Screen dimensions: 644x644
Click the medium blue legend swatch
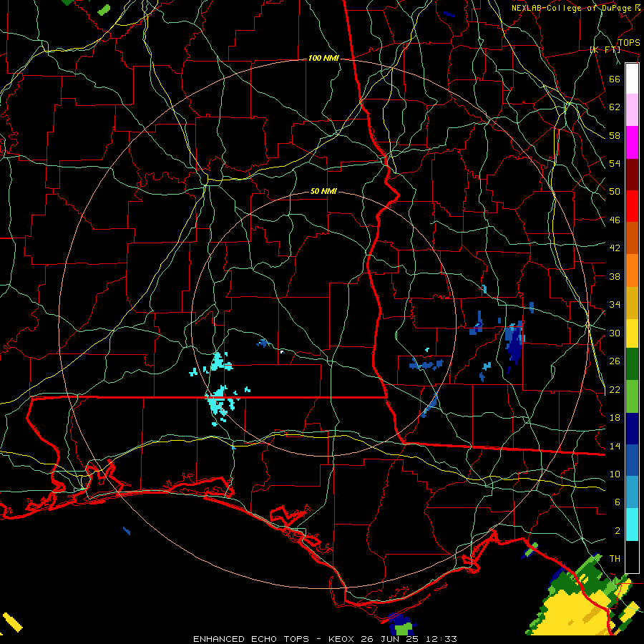pyautogui.click(x=632, y=460)
